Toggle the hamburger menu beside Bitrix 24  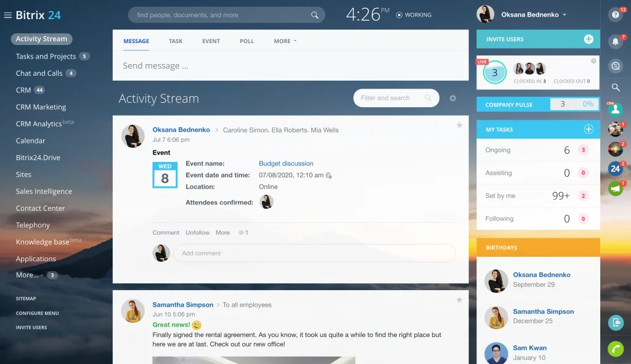(x=8, y=15)
